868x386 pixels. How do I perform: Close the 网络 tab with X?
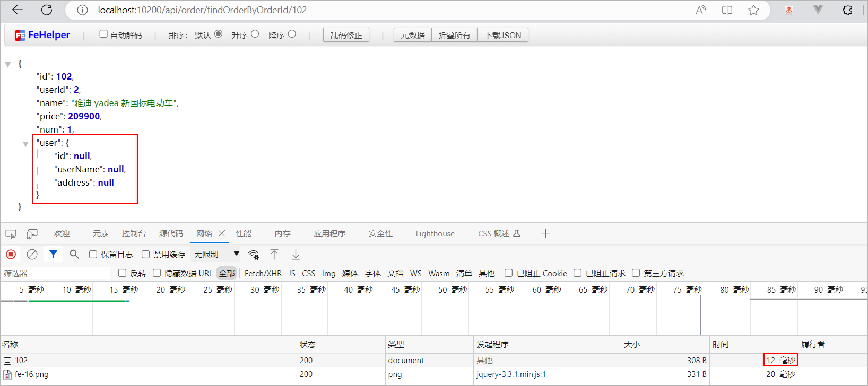tap(222, 233)
